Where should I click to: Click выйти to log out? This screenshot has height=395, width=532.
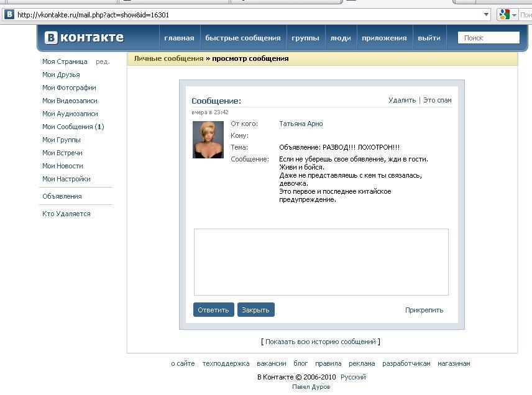[429, 38]
